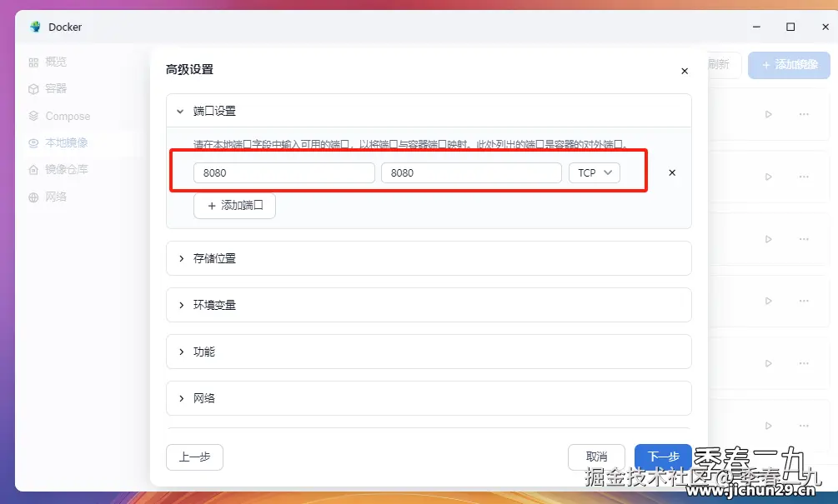Click the 添加端口 button
This screenshot has width=838, height=504.
[234, 206]
